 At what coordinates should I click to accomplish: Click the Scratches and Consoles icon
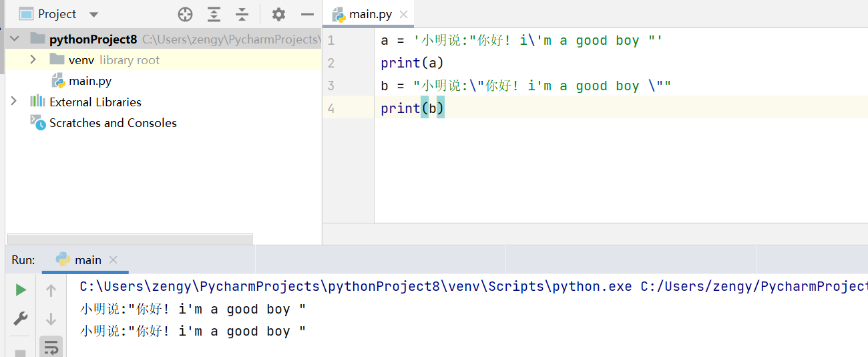[37, 122]
